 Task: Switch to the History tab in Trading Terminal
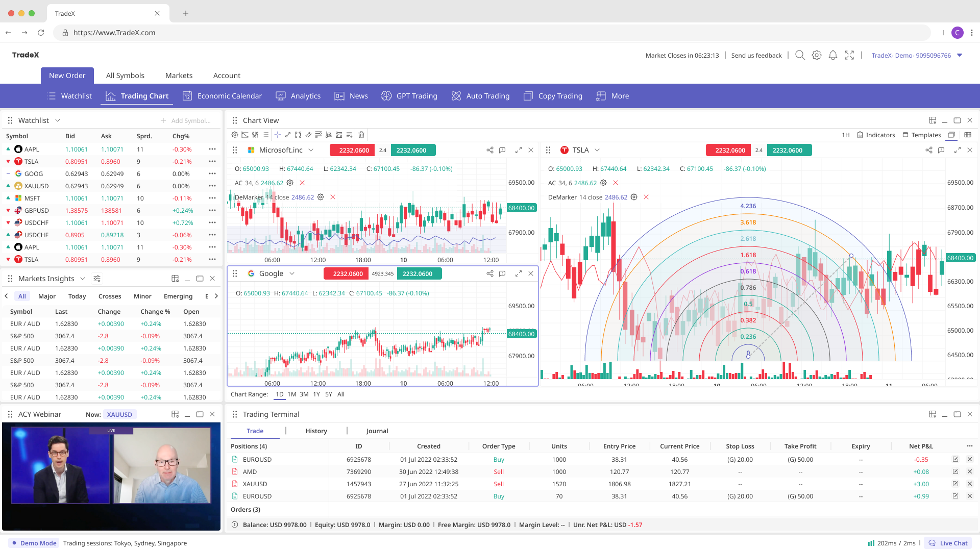[316, 431]
